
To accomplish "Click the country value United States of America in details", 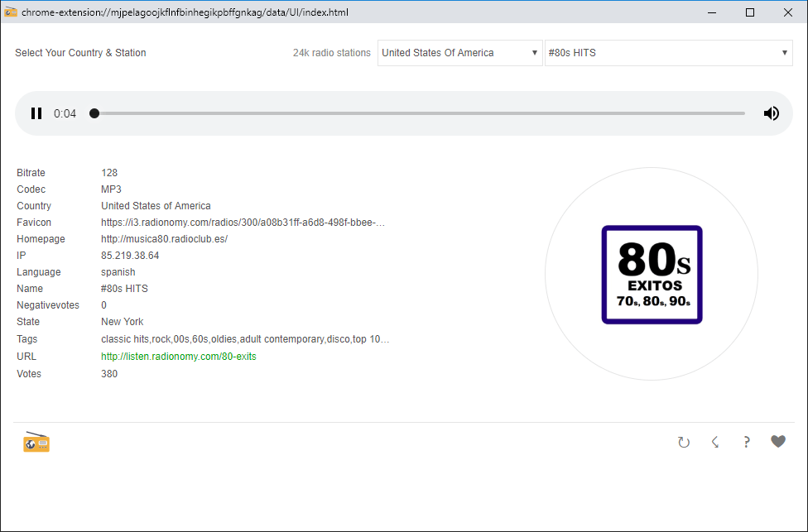I will (156, 206).
